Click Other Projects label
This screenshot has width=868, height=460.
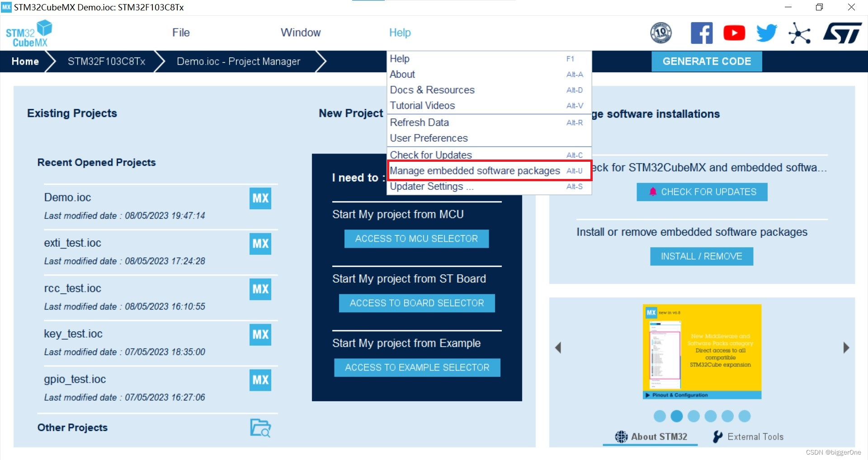pyautogui.click(x=72, y=427)
